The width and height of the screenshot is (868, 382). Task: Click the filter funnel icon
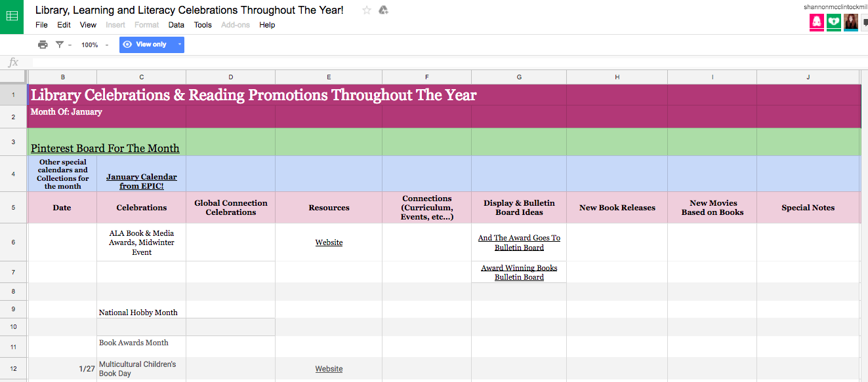60,45
